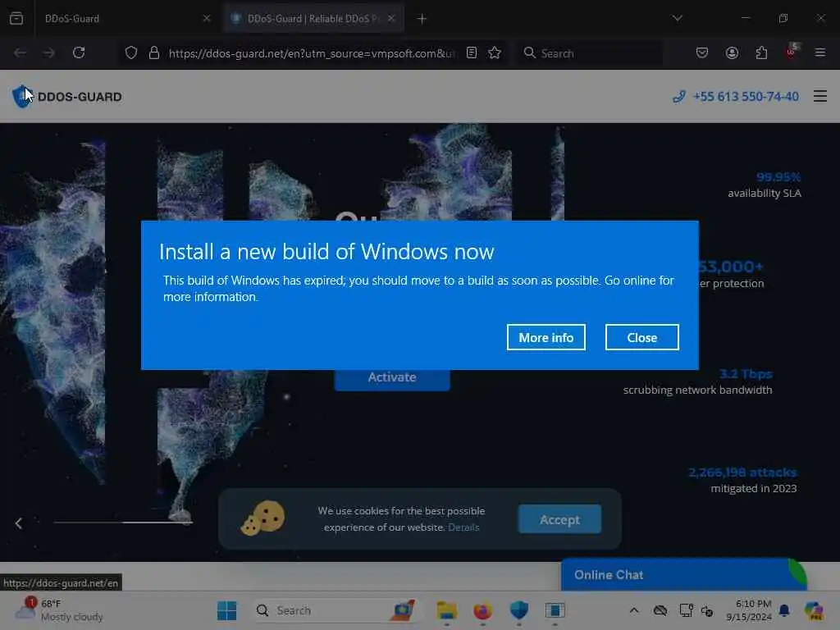The width and height of the screenshot is (840, 630).
Task: Click the '3.2 Tbps' bandwidth figure
Action: [746, 373]
